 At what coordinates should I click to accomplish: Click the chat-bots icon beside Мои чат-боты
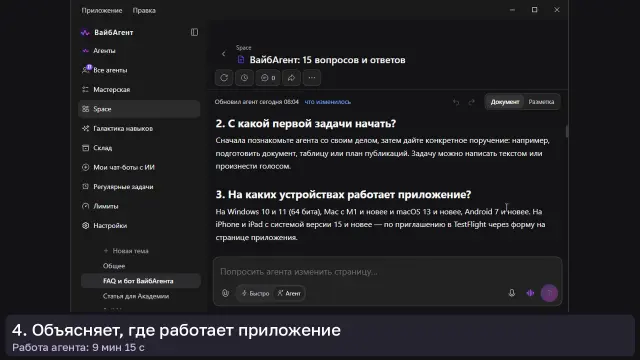click(85, 167)
